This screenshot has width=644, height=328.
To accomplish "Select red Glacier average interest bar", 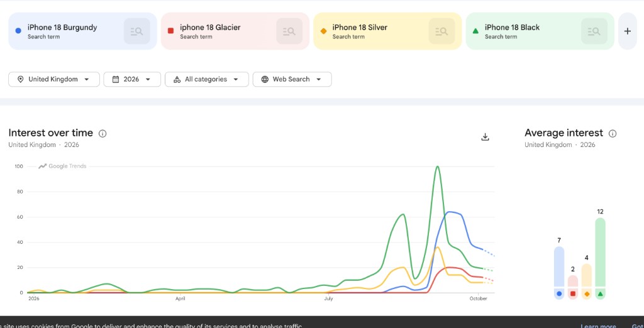I will pos(573,287).
